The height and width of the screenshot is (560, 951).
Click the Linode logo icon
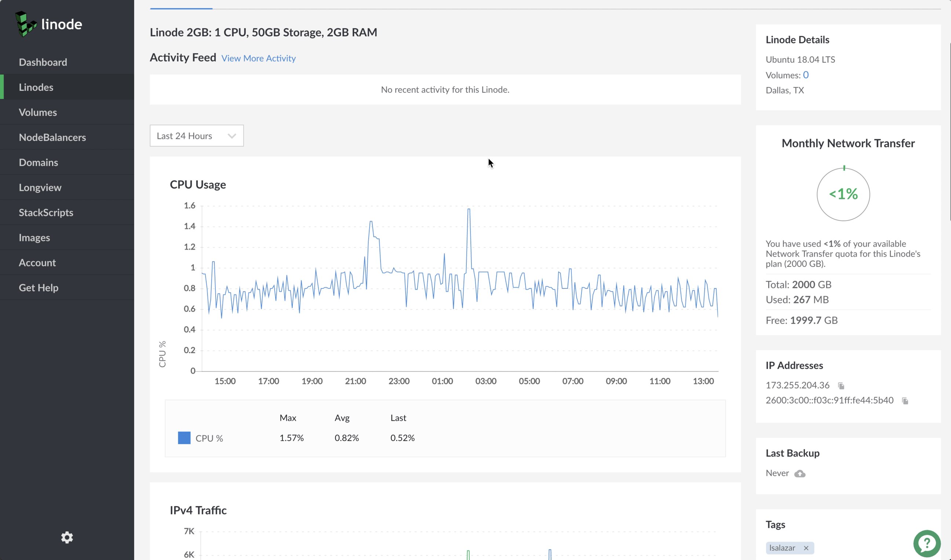click(x=25, y=24)
